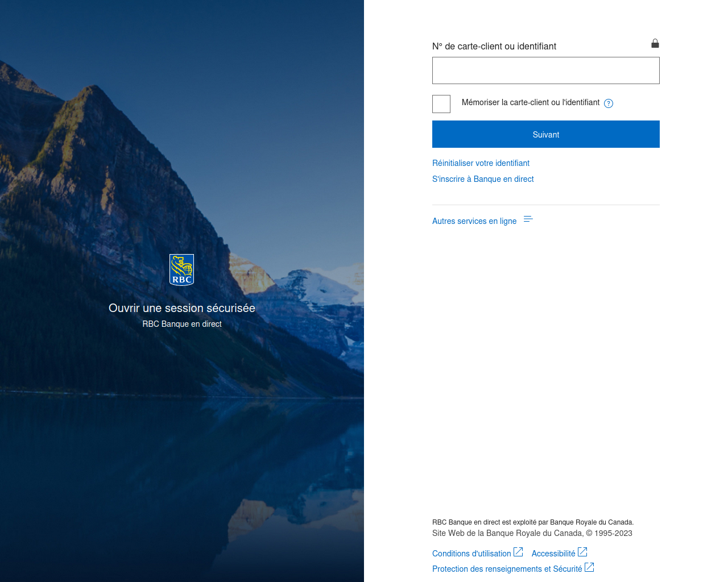Viewport: 728px width, 582px height.
Task: Expand Autres services en ligne
Action: click(x=474, y=221)
